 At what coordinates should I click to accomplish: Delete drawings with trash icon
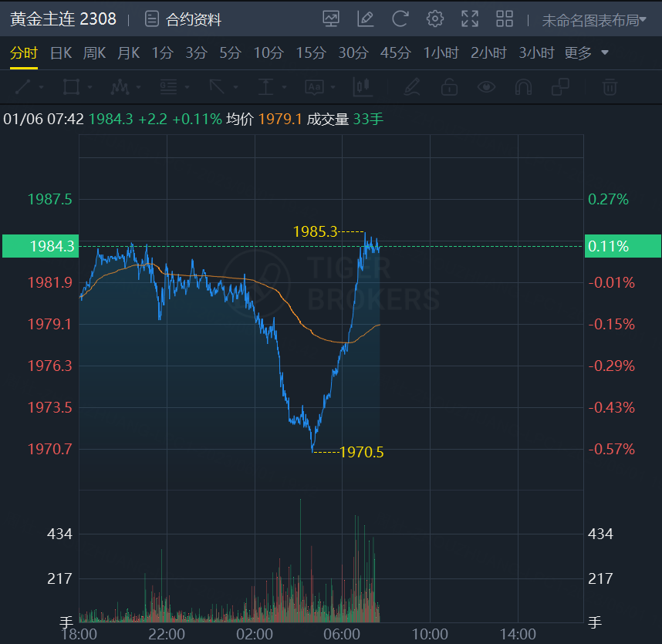click(610, 87)
